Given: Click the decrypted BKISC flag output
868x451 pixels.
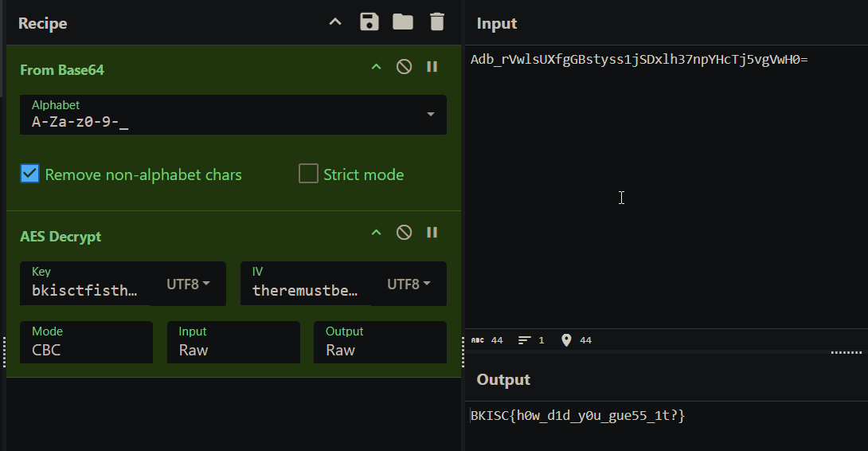Looking at the screenshot, I should coord(577,415).
